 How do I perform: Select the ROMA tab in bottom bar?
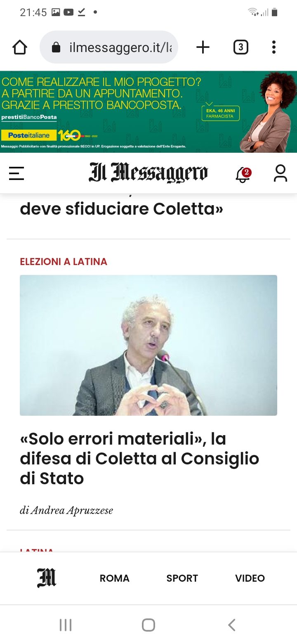click(115, 578)
